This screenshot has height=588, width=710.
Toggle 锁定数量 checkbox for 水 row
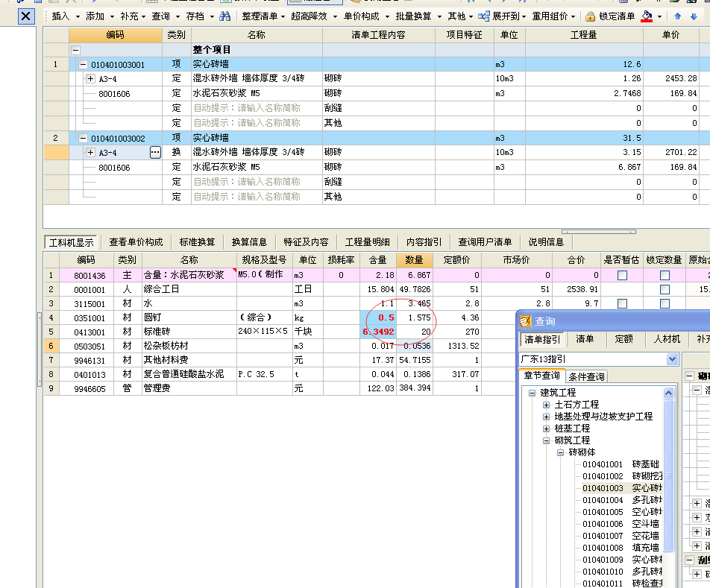click(665, 303)
